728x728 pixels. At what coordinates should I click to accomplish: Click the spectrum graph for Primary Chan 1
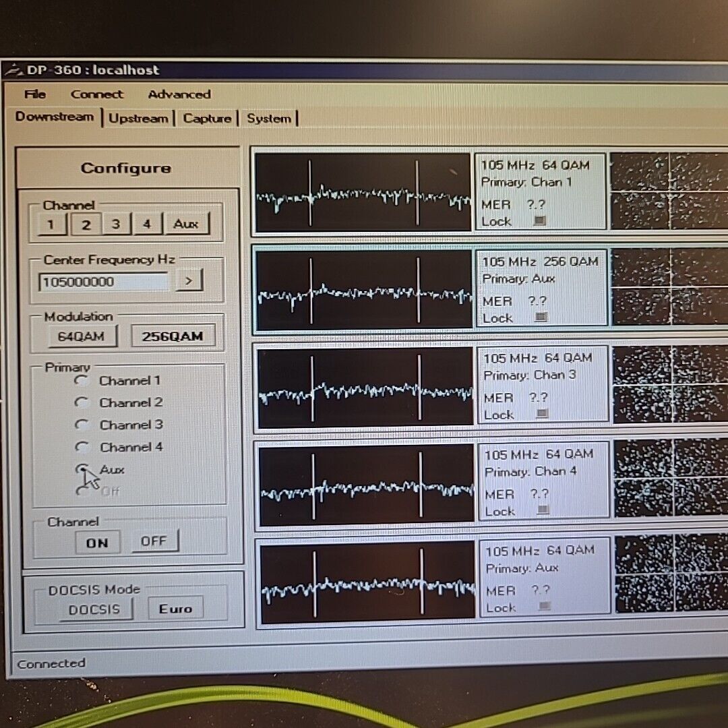point(363,191)
